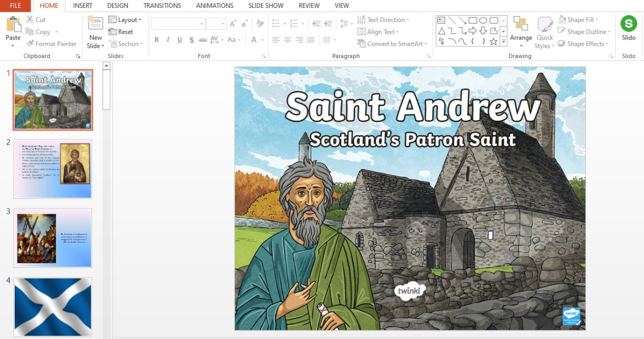This screenshot has height=339, width=644.
Task: Open the Columns button
Action: [329, 40]
